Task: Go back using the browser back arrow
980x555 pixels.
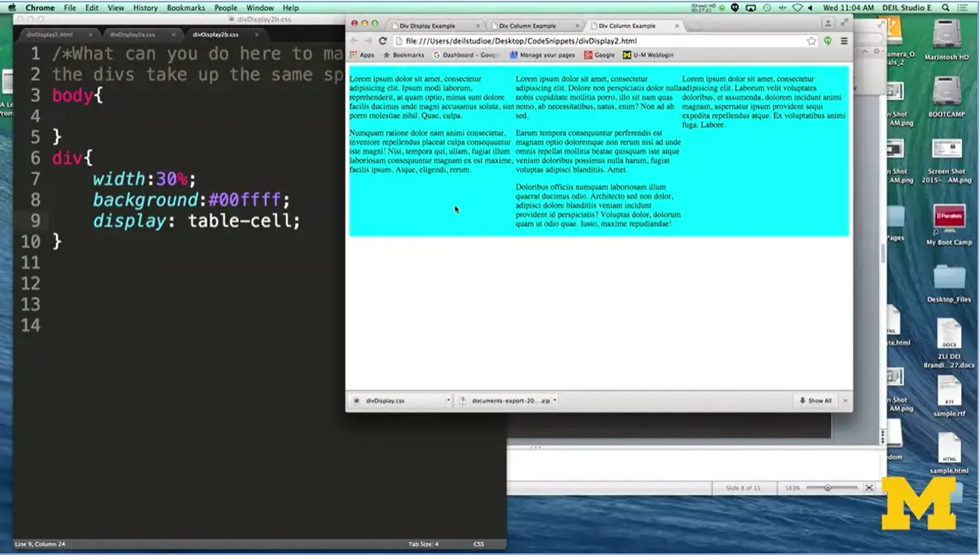Action: [x=354, y=40]
